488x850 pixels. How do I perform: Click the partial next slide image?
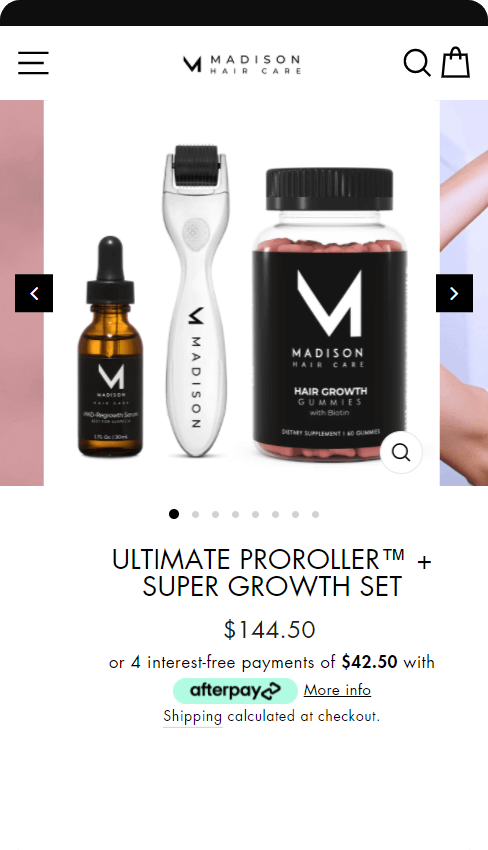coord(464,293)
